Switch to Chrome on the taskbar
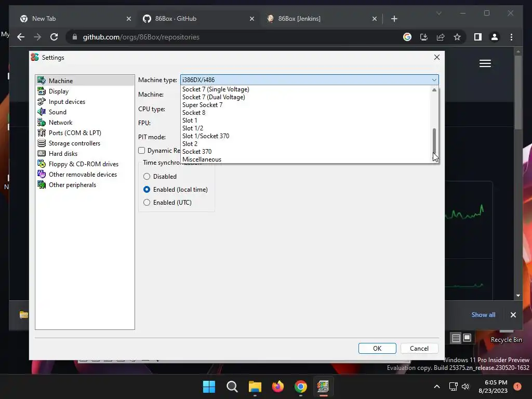Viewport: 532px width, 399px height. pyautogui.click(x=301, y=387)
